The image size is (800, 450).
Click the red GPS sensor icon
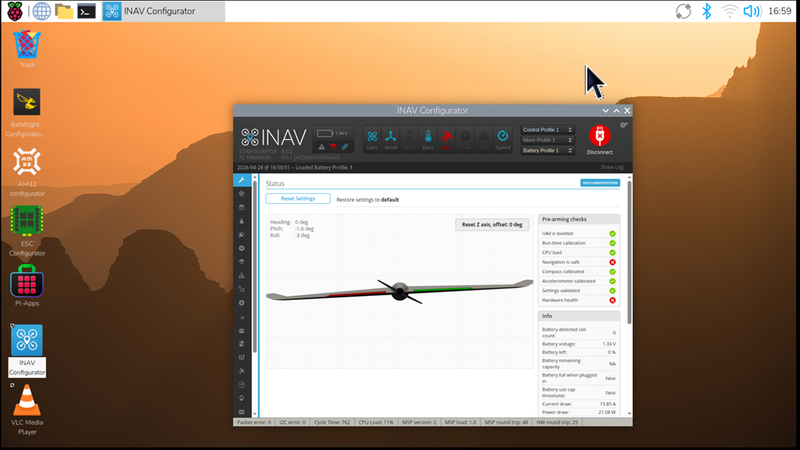click(x=447, y=138)
